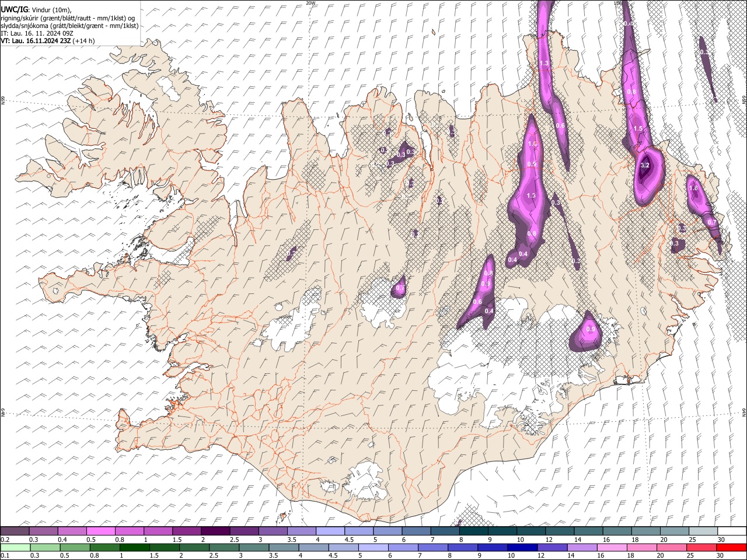Image resolution: width=747 pixels, height=560 pixels.
Task: Pick palest green rain swatch between 0.1 and 0.3
Action: (15, 547)
